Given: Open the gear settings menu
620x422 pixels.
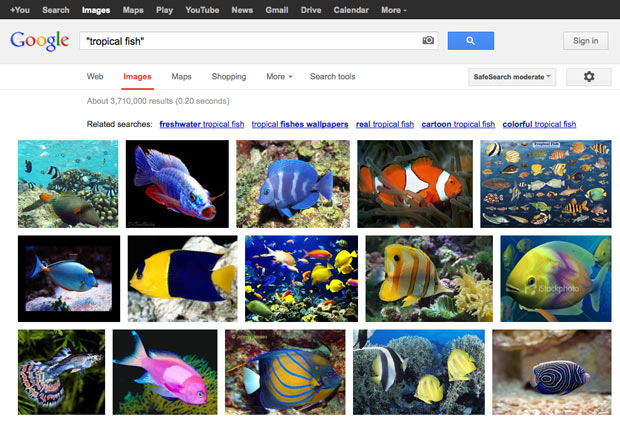Looking at the screenshot, I should tap(589, 77).
